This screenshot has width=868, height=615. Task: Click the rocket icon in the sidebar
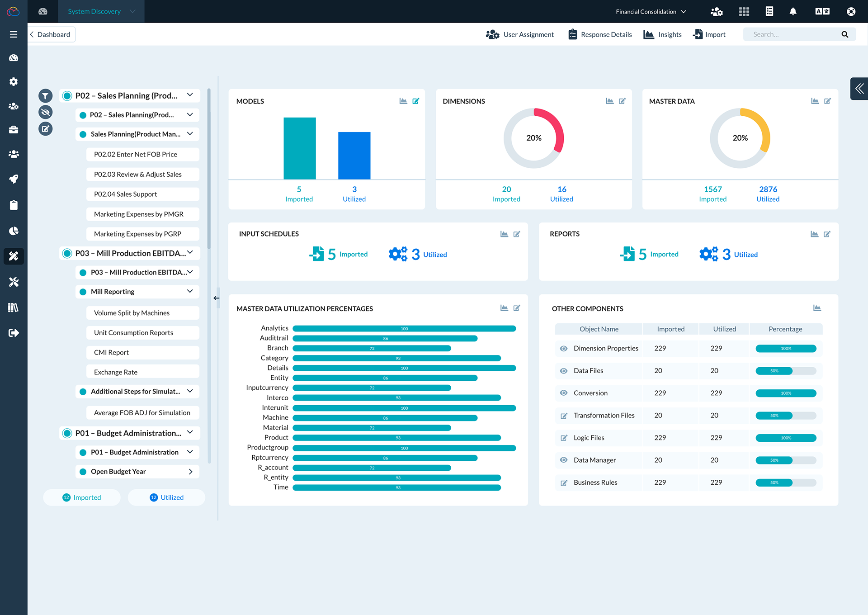click(14, 179)
